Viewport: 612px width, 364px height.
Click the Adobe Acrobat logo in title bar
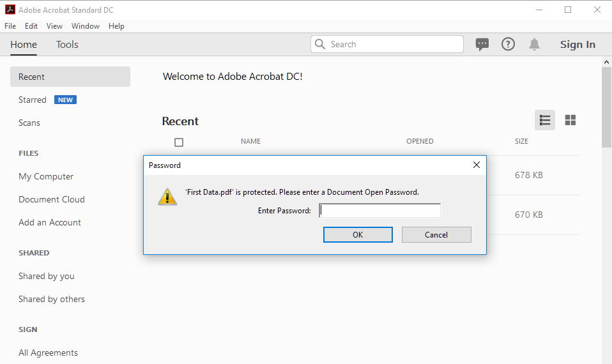click(10, 10)
